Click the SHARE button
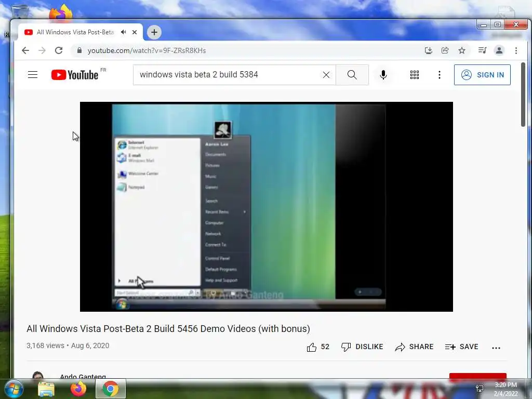Screen dimensions: 532x399 coord(414,347)
